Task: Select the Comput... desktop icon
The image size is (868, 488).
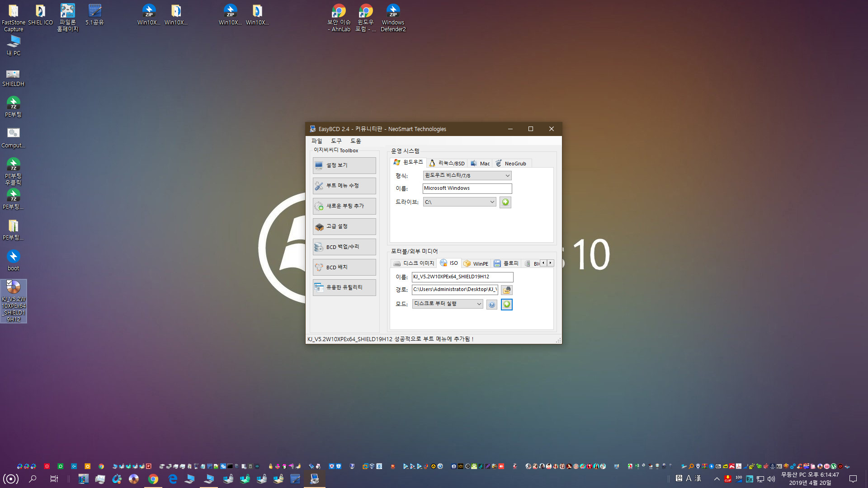Action: pyautogui.click(x=13, y=138)
